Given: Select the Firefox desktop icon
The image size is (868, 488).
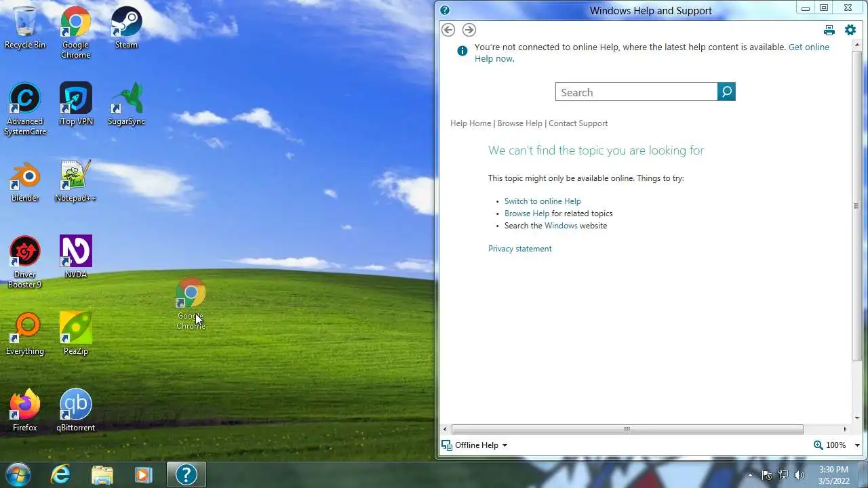Looking at the screenshot, I should (x=25, y=411).
